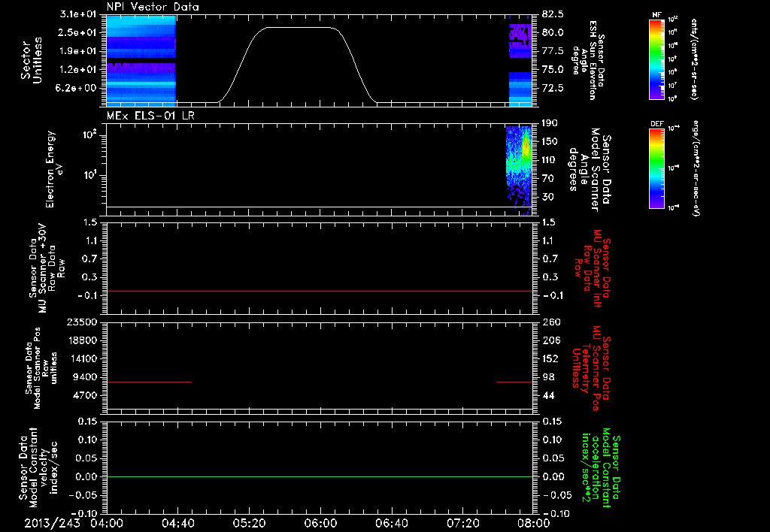Click the red MU Scanner +30V raw line
This screenshot has height=532, width=770.
[x=319, y=291]
